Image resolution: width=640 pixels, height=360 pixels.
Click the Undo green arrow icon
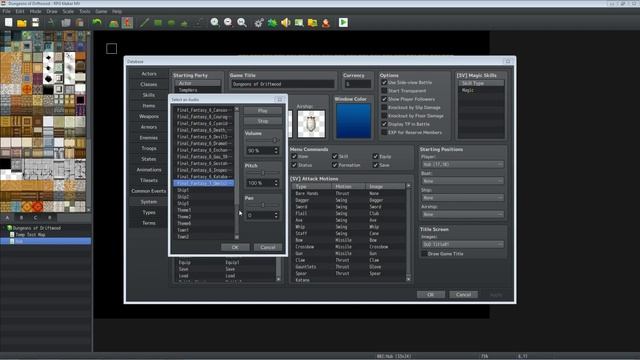[97, 22]
